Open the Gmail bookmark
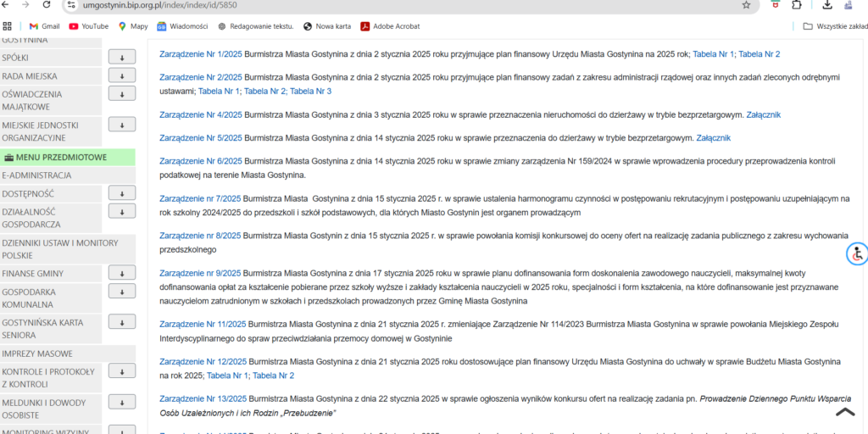868x434 pixels. (x=44, y=26)
